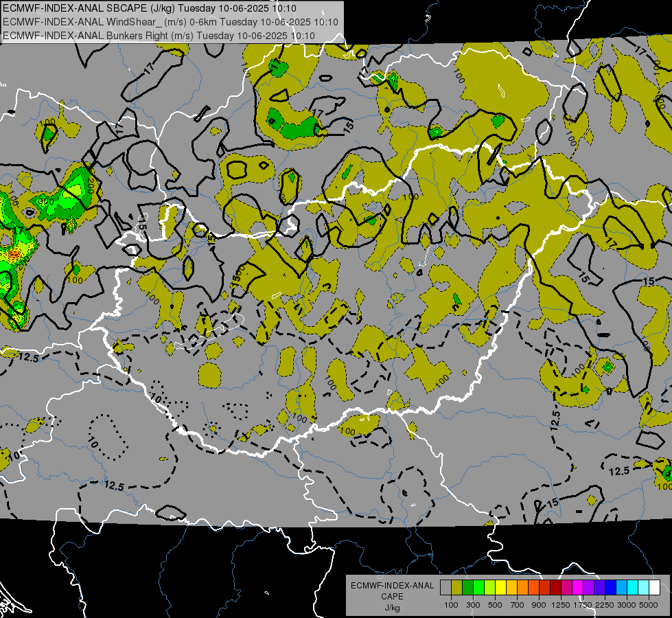Click the 1750 tick label under legend

(x=583, y=605)
